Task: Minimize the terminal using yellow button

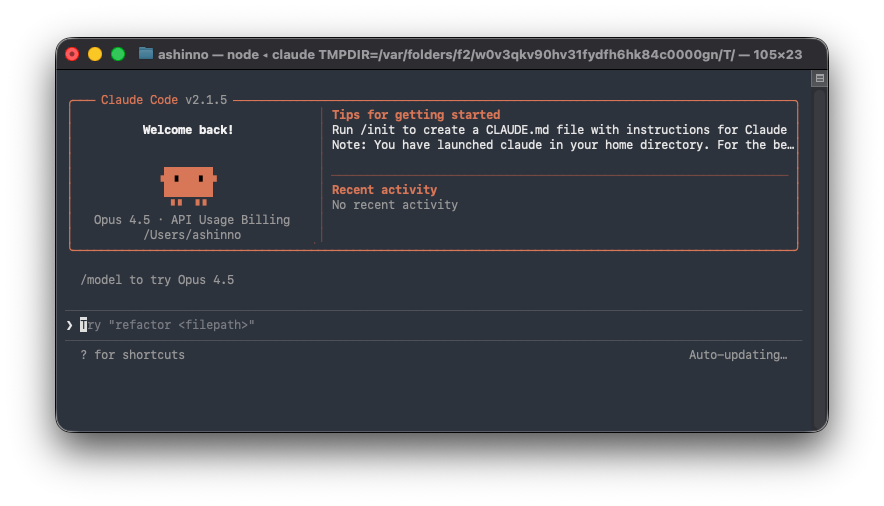Action: tap(95, 54)
